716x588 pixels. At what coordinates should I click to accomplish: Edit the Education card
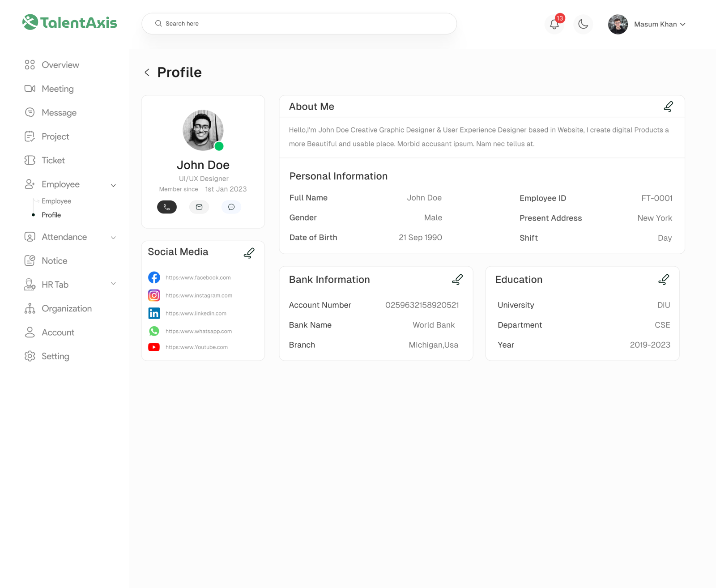[664, 280]
